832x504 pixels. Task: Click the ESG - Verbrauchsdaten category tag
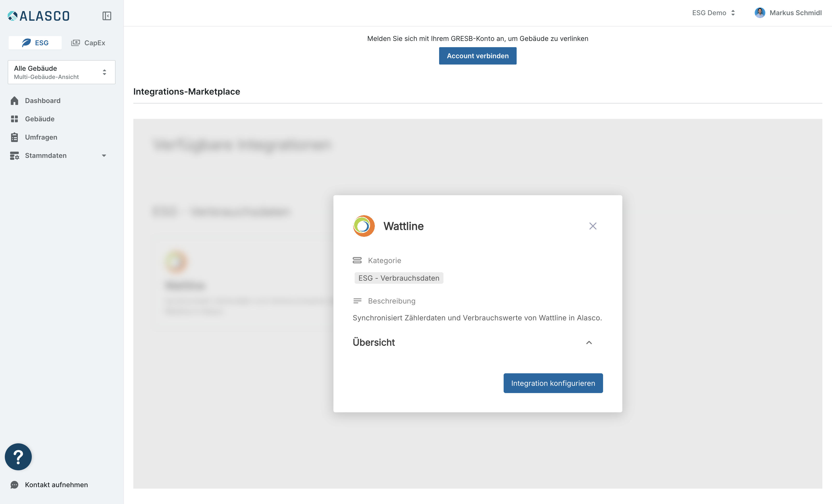pyautogui.click(x=399, y=278)
